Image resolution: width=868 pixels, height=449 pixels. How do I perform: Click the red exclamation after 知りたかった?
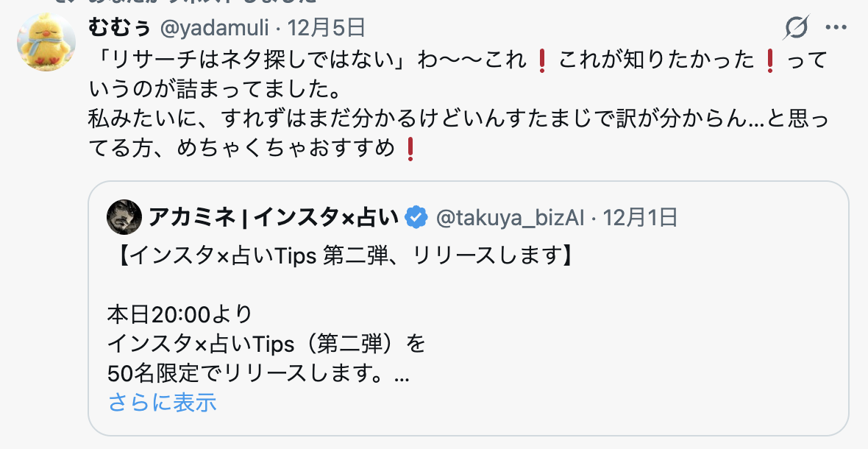[x=769, y=60]
